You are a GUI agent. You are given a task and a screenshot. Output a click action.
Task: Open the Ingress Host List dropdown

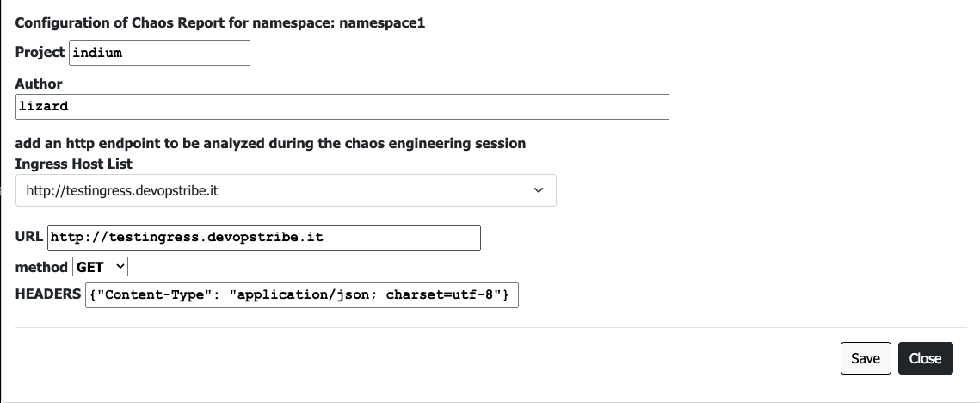286,190
